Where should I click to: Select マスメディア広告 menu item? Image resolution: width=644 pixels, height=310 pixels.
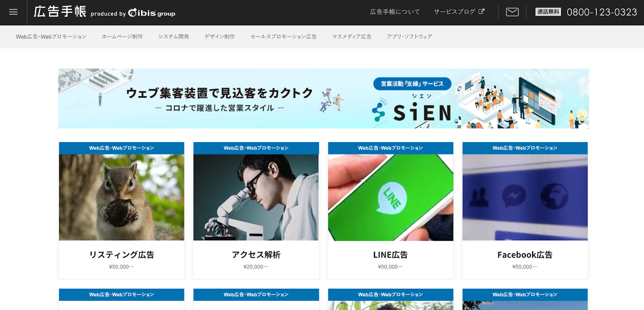click(352, 37)
